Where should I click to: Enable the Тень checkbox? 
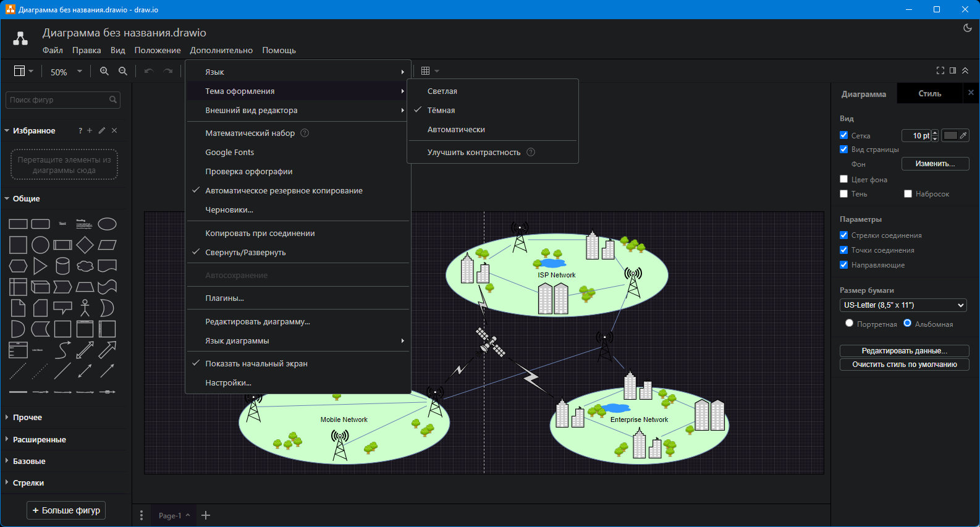pyautogui.click(x=843, y=193)
